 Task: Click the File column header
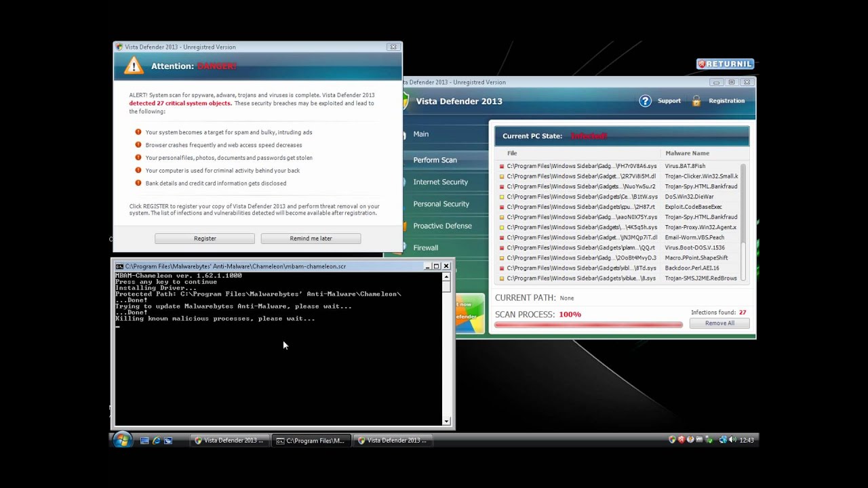click(x=512, y=153)
